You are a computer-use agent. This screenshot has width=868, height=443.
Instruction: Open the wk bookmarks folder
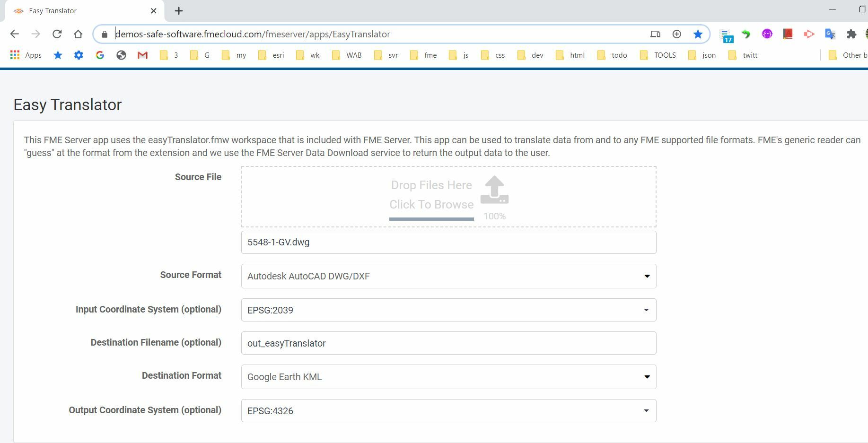coord(307,55)
